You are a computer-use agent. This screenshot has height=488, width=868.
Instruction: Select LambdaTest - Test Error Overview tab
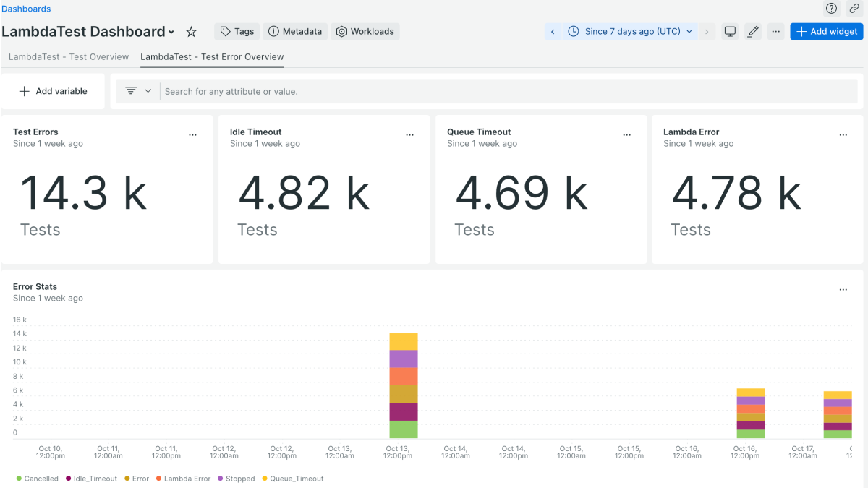click(x=212, y=57)
